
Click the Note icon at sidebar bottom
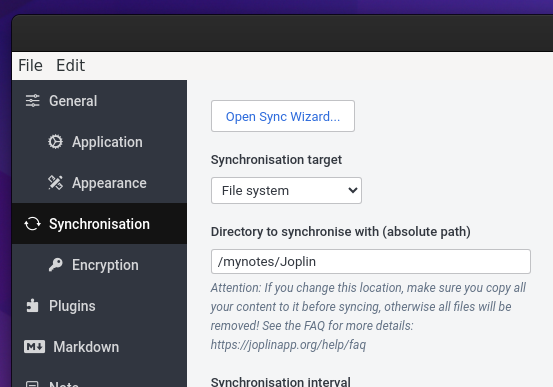(x=32, y=383)
